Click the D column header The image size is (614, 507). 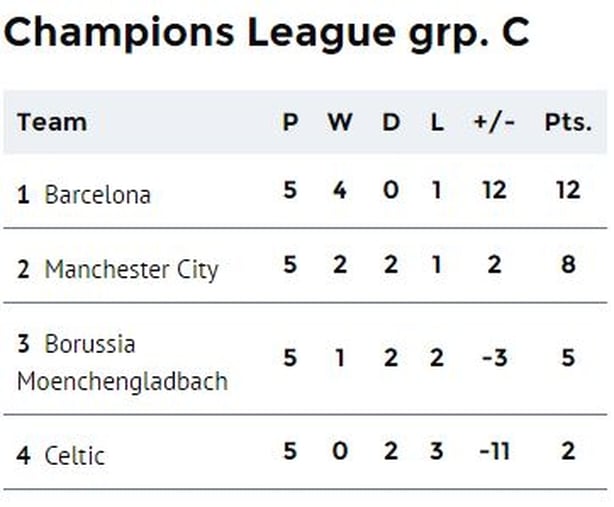(391, 122)
